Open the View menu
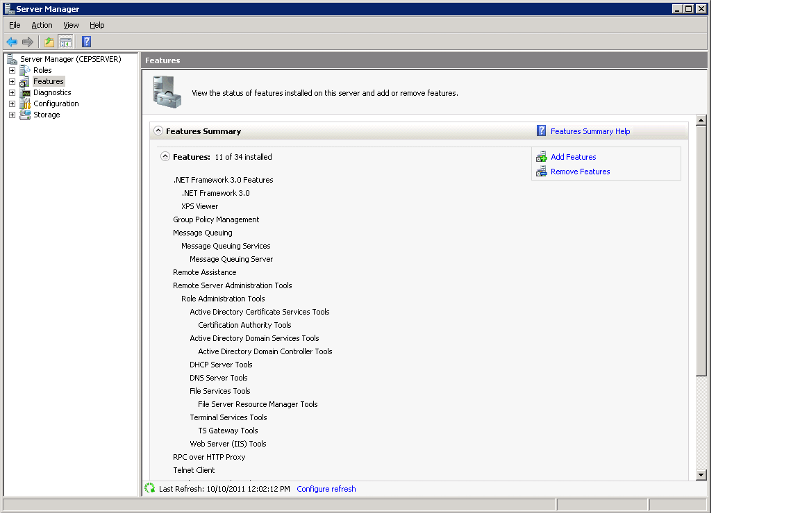 pos(71,24)
